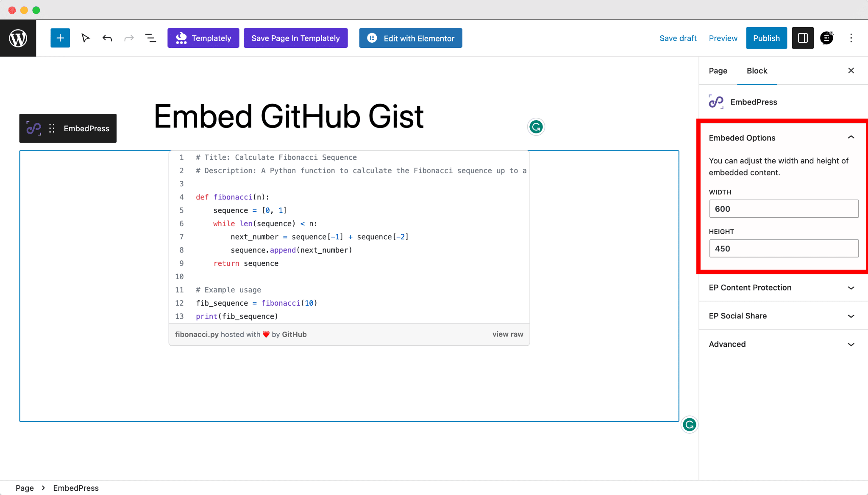Click the blue block inserter plus button
The height and width of the screenshot is (495, 868).
point(60,38)
